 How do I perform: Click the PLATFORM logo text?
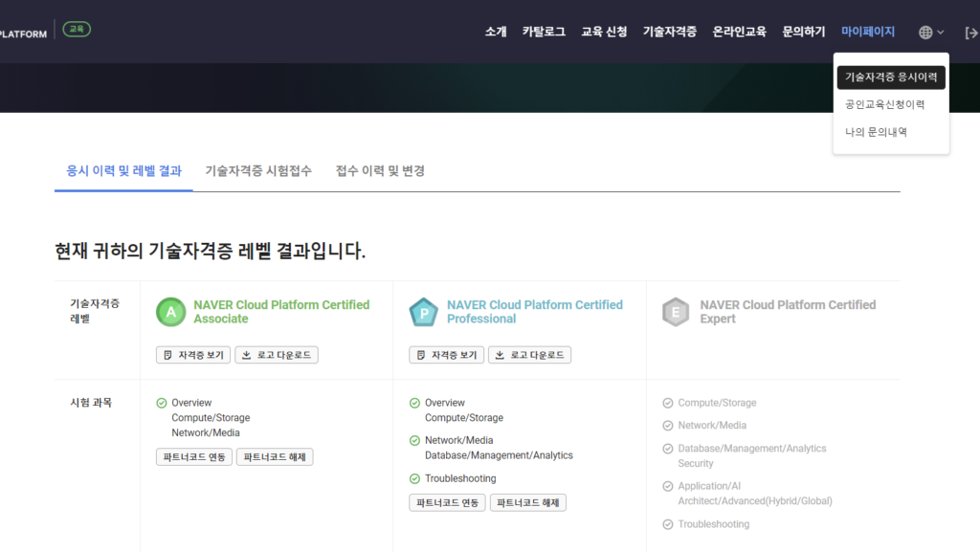click(23, 33)
